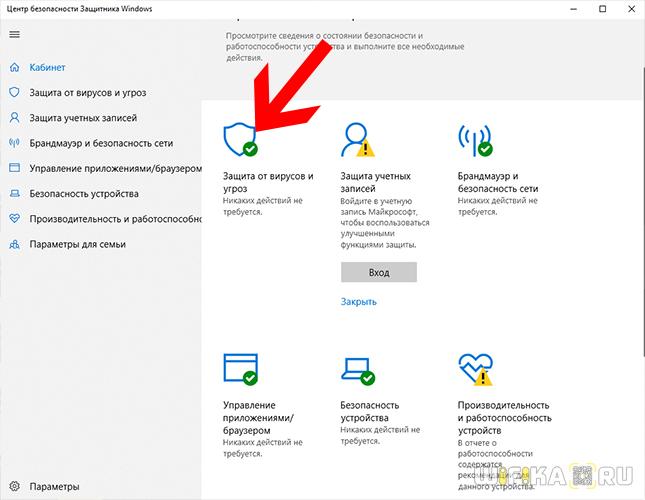Open the Защита учетных записей tile title
Viewport: 645px width, 500px height.
[376, 182]
